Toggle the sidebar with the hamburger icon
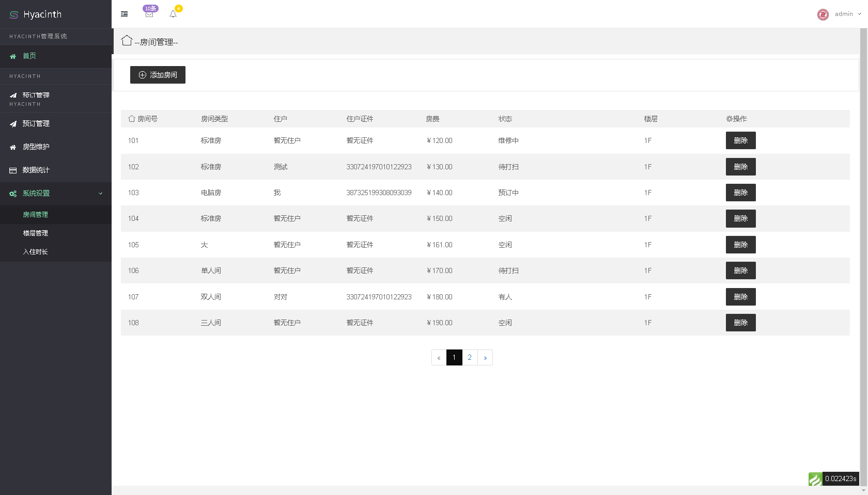 123,14
